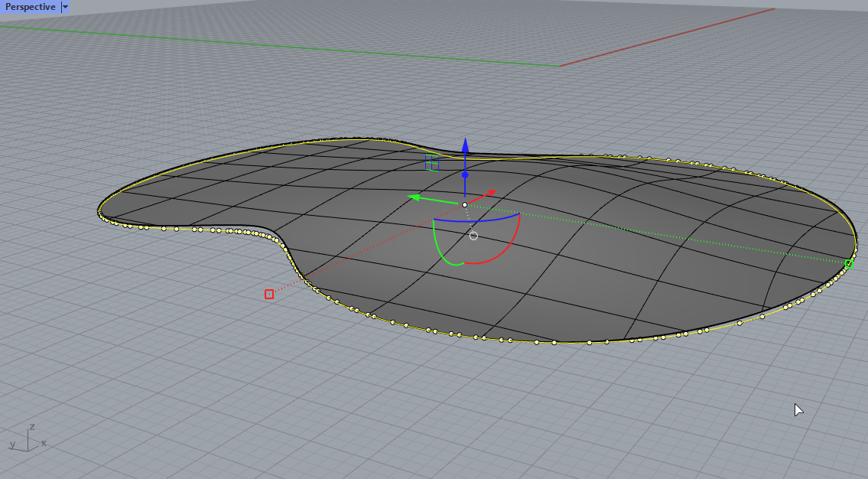Select the gumball's red X-axis move arrow
Screen dimensions: 868x479
[491, 191]
